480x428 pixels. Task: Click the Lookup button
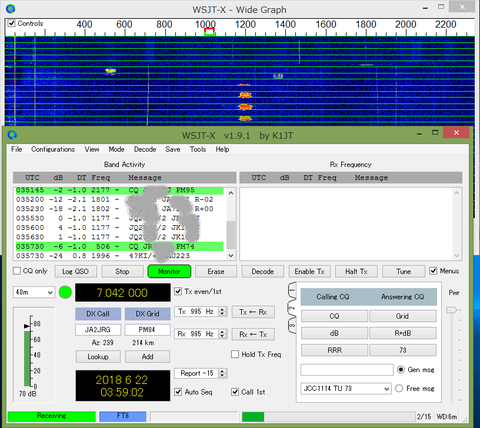(98, 357)
